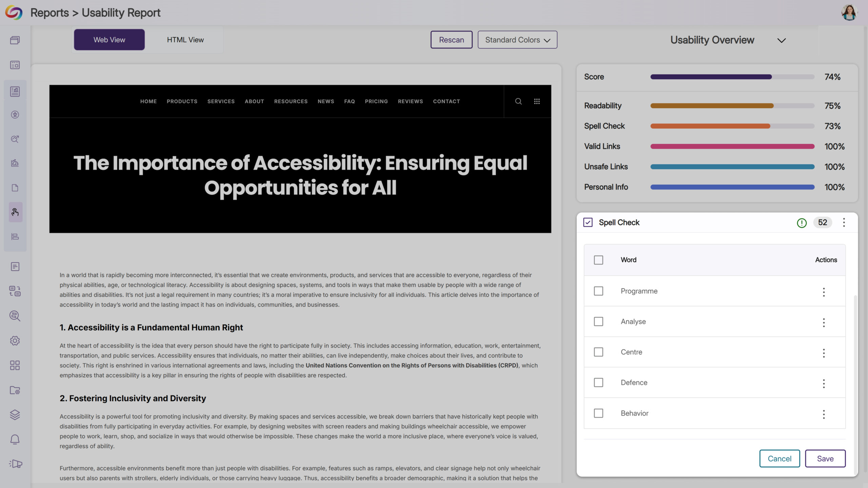
Task: Open the Standard Colors dropdown
Action: click(517, 40)
